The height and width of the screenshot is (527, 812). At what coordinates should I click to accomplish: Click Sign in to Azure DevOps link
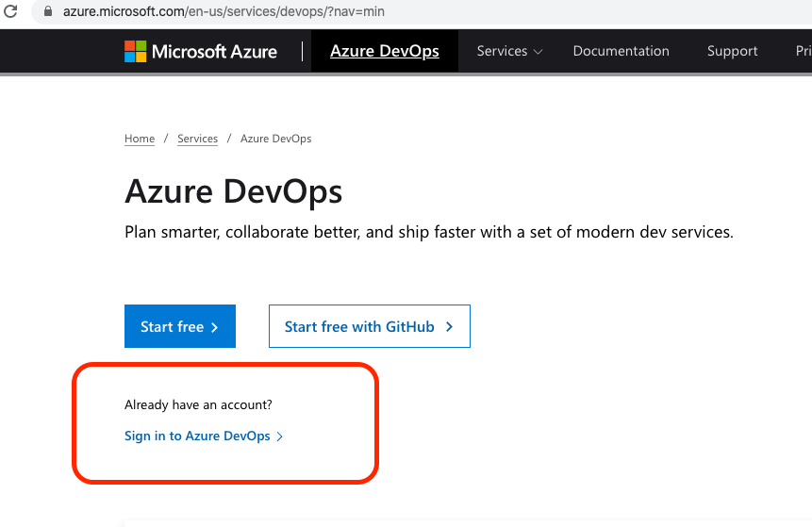pyautogui.click(x=204, y=436)
